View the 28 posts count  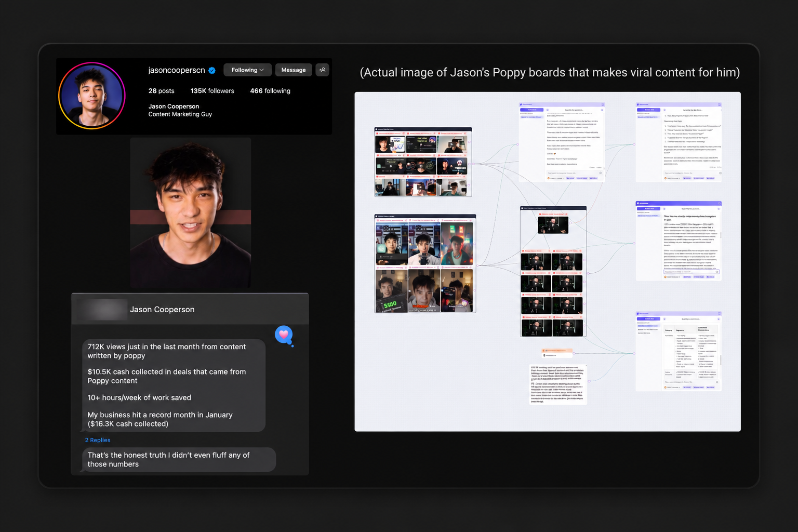tap(161, 90)
